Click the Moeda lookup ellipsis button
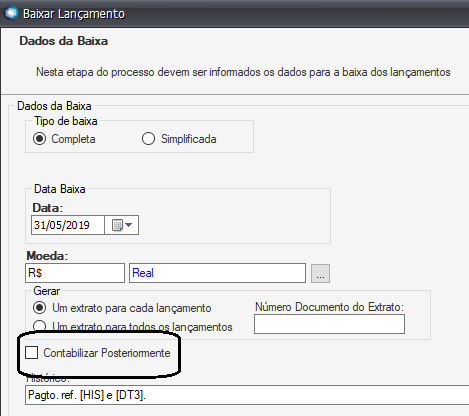Viewport: 469px width, 416px height. coord(320,273)
